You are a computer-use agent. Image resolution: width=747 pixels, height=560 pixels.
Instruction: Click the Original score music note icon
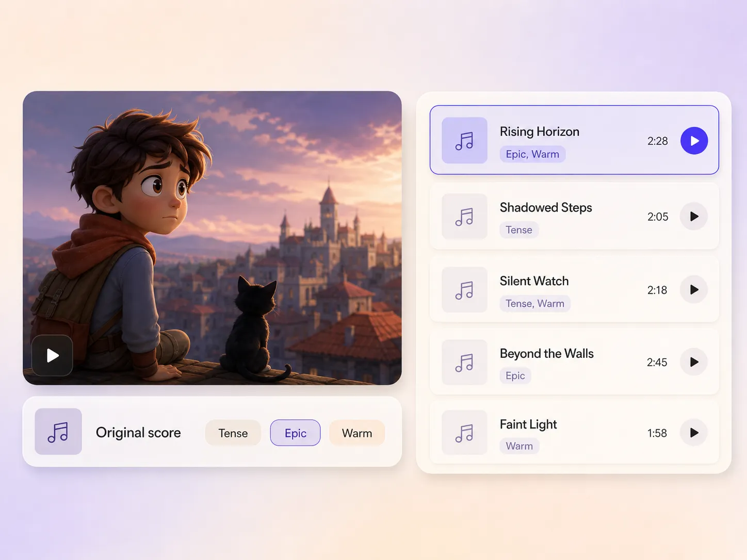58,432
